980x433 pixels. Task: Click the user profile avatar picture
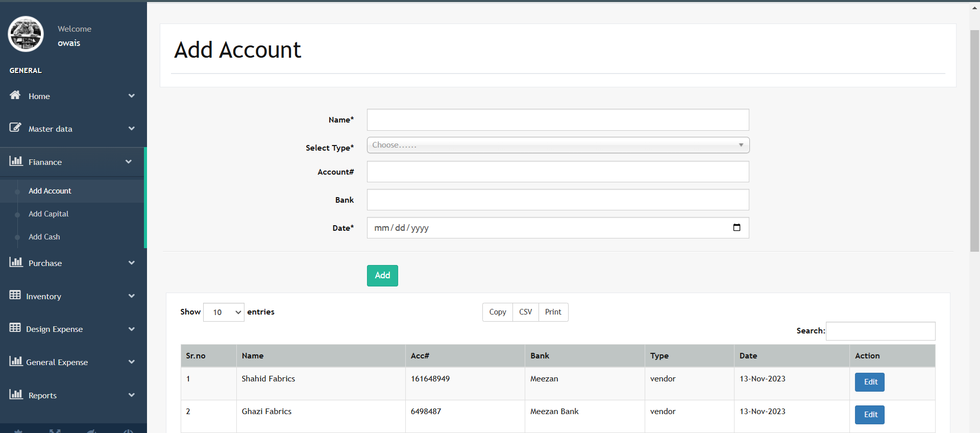coord(26,34)
